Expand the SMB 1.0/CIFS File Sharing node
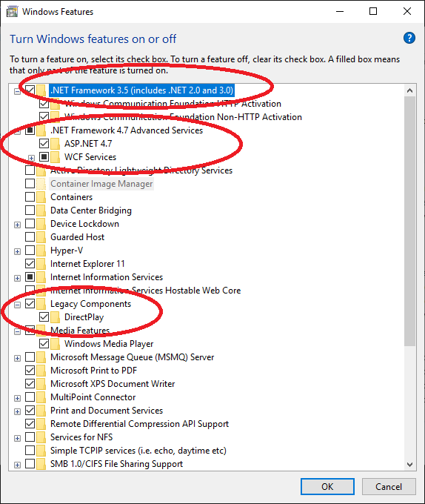The image size is (425, 504). coord(17,465)
